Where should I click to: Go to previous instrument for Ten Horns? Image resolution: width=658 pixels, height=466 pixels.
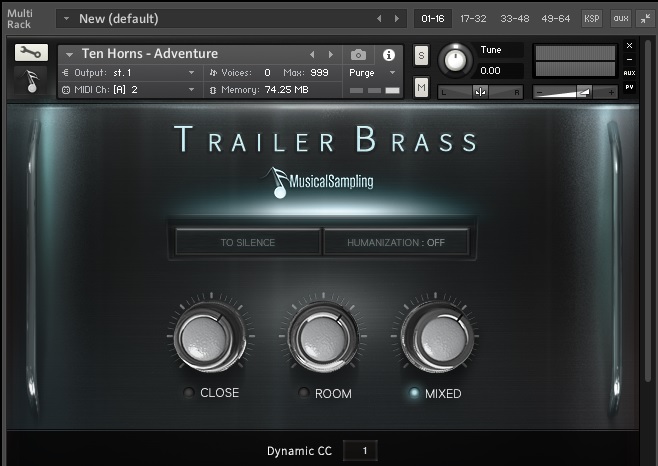tap(312, 55)
